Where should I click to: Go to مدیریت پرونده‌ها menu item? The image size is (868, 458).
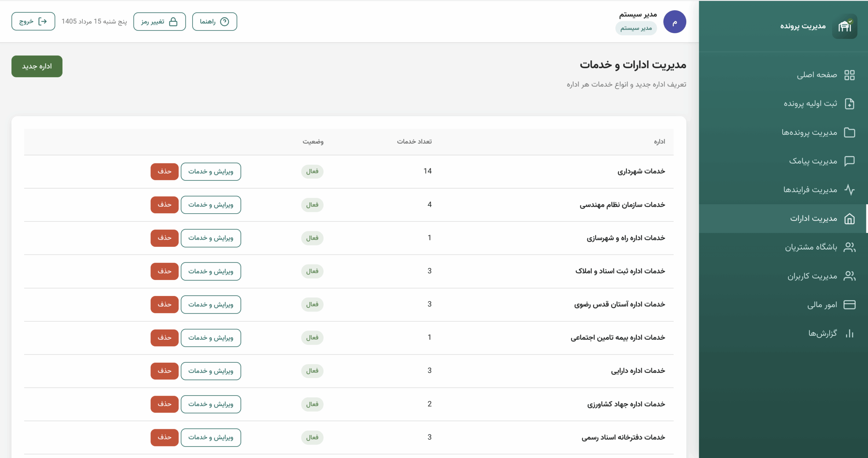click(783, 132)
